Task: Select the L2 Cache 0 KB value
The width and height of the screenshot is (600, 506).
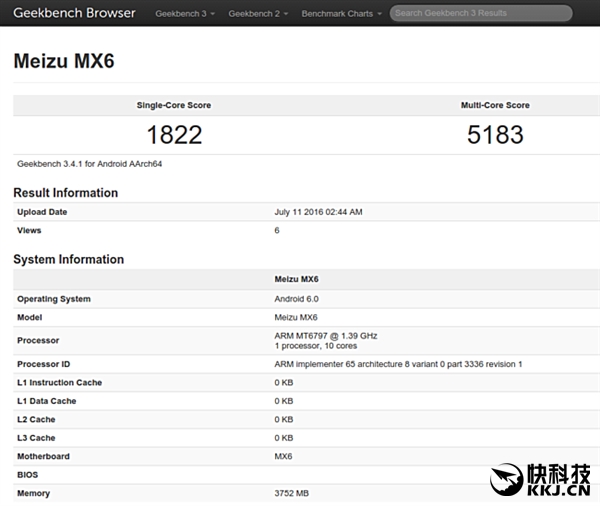Action: [284, 419]
